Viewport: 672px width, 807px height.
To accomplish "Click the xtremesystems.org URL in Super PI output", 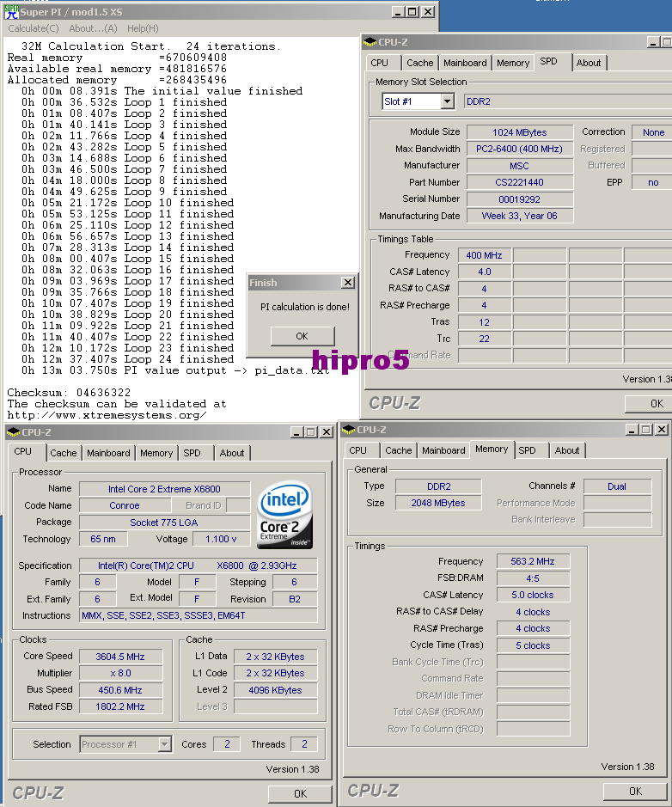I will 107,415.
